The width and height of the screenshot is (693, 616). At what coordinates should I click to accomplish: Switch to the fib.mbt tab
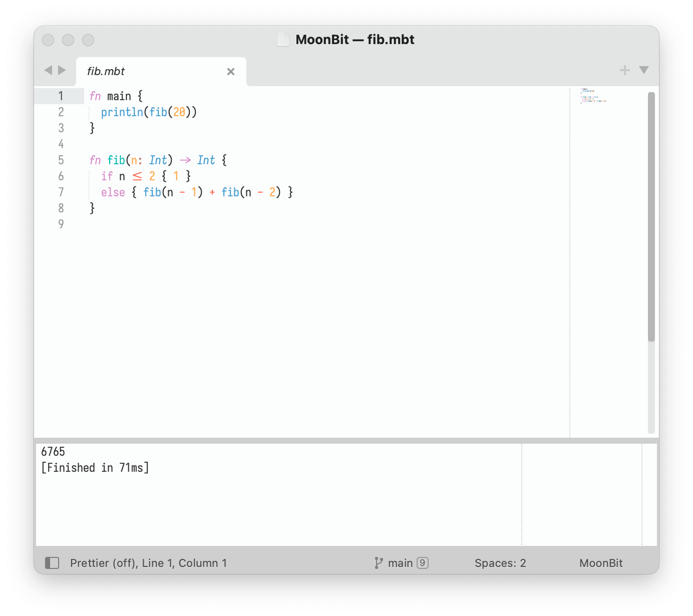[x=106, y=71]
